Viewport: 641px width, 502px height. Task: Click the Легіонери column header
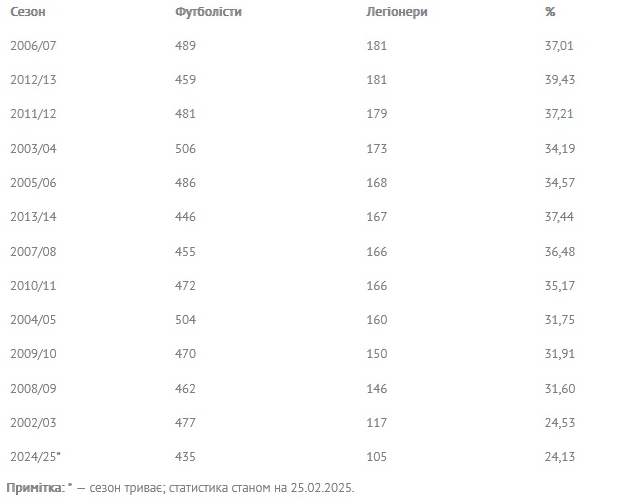tap(399, 12)
